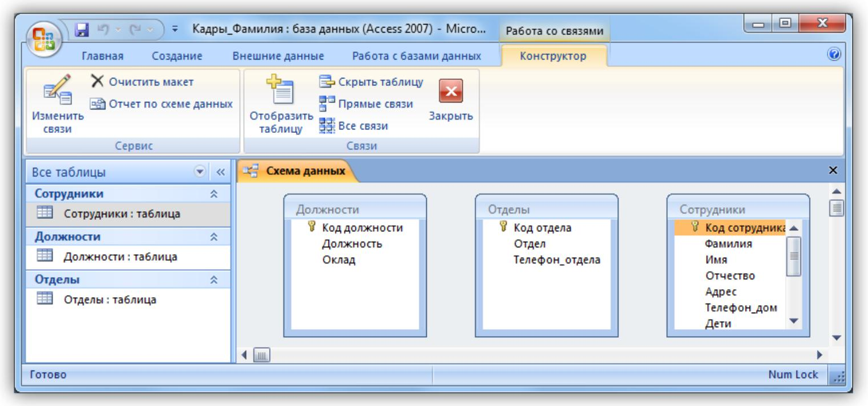Image resolution: width=868 pixels, height=406 pixels.
Task: Select Должности table title bar
Action: tap(355, 209)
